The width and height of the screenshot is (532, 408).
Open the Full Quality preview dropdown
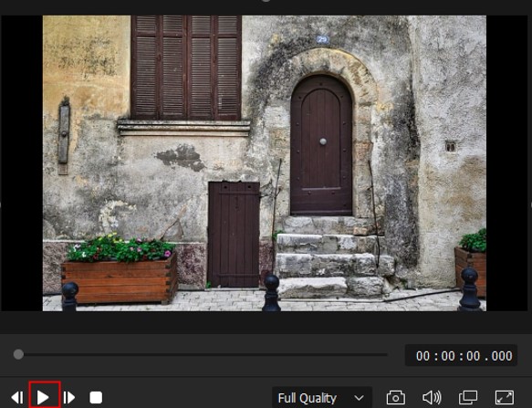click(x=321, y=398)
